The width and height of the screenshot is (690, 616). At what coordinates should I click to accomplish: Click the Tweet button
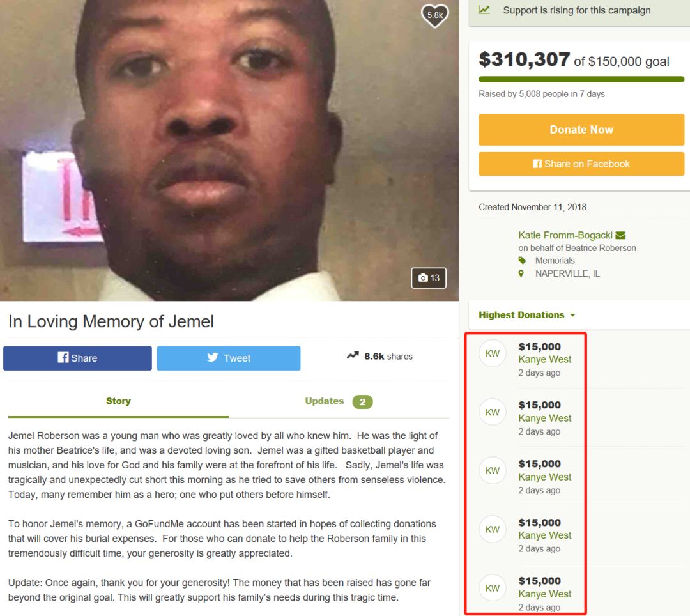(x=229, y=358)
